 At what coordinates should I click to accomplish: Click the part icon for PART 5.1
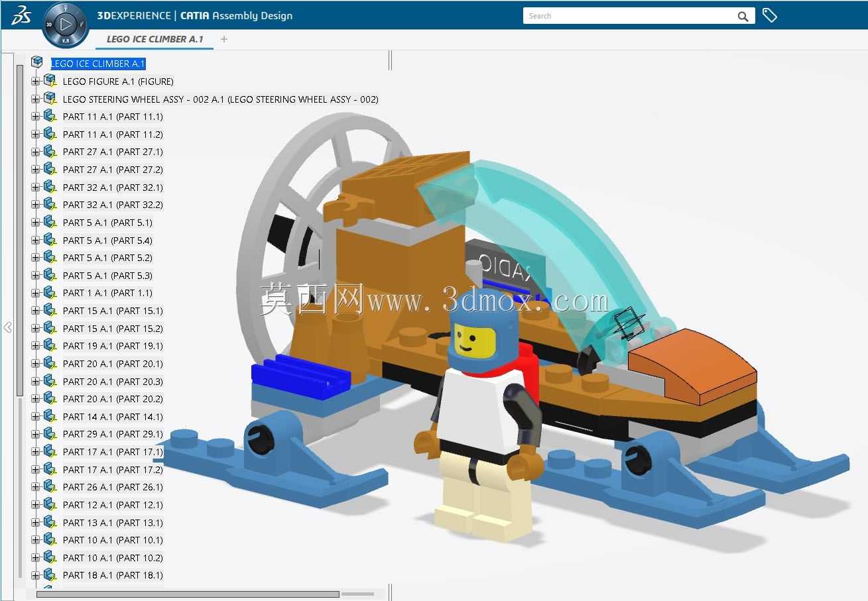(x=50, y=222)
